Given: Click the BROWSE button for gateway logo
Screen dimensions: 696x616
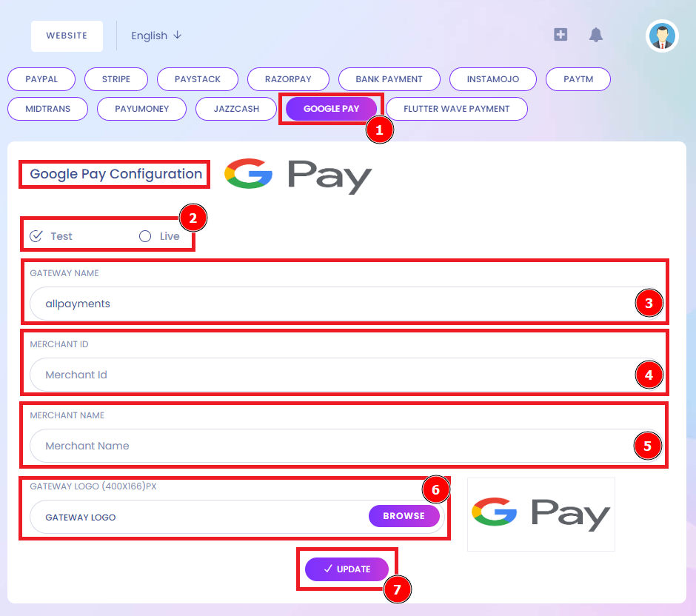Looking at the screenshot, I should coord(404,516).
